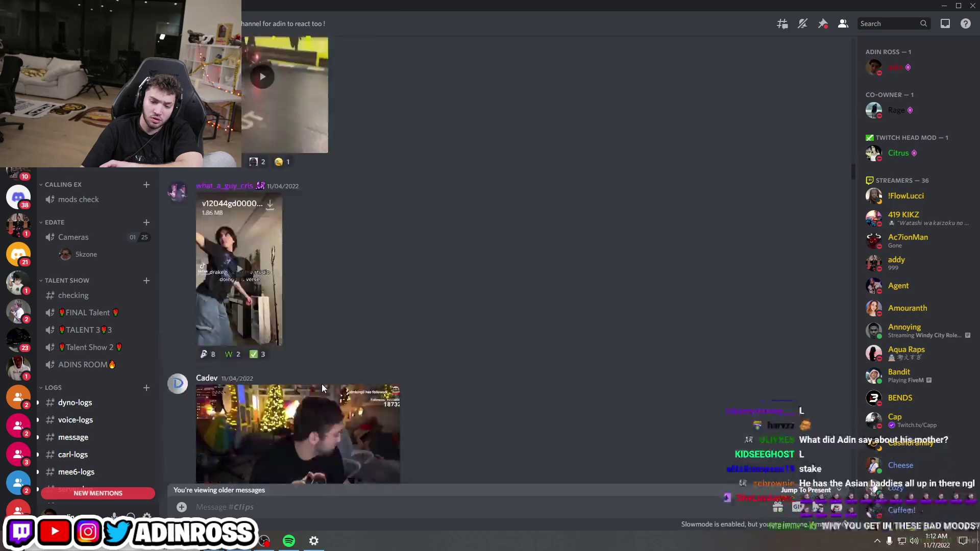The width and height of the screenshot is (980, 551).
Task: Join the ADINS ROOM voice channel
Action: pyautogui.click(x=98, y=365)
